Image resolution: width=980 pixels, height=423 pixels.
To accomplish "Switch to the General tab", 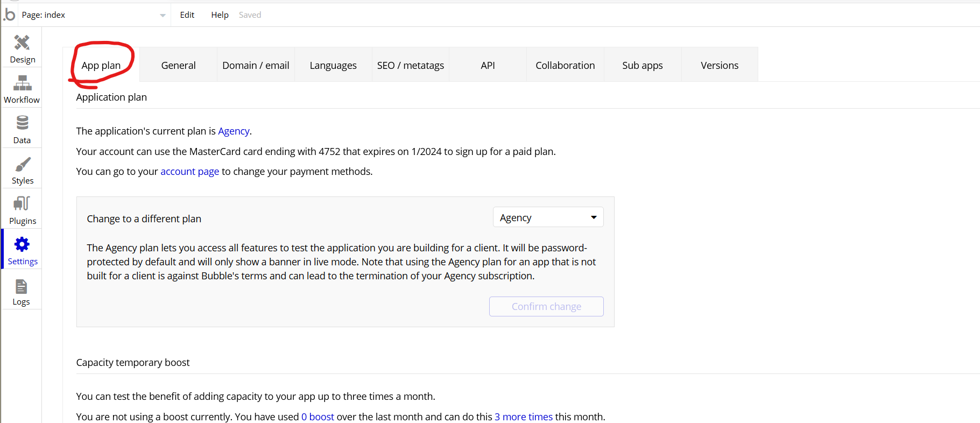I will [x=178, y=65].
